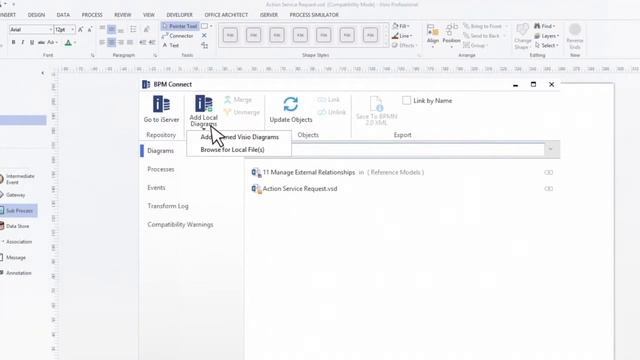The height and width of the screenshot is (360, 640).
Task: Open the DEVELOPER ribbon tab
Action: tap(179, 15)
